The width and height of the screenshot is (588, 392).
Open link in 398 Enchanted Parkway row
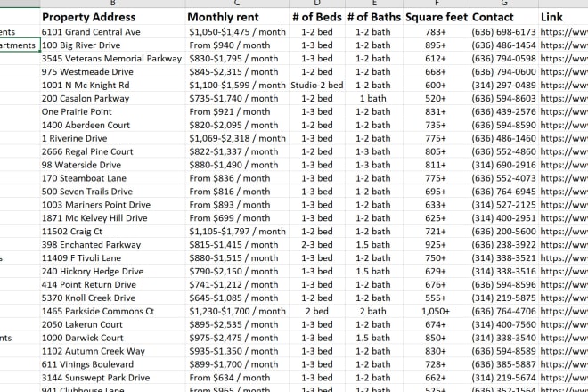tap(563, 245)
